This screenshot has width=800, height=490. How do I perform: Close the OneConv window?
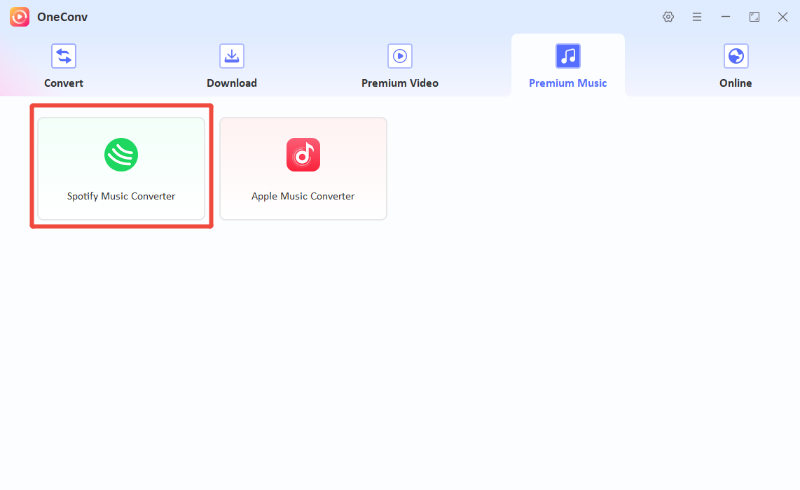point(782,17)
